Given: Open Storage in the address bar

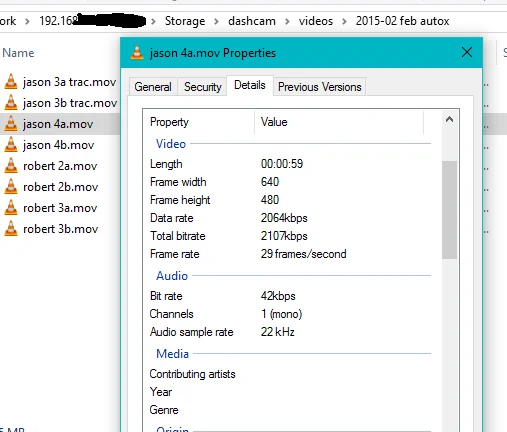Looking at the screenshot, I should 185,21.
